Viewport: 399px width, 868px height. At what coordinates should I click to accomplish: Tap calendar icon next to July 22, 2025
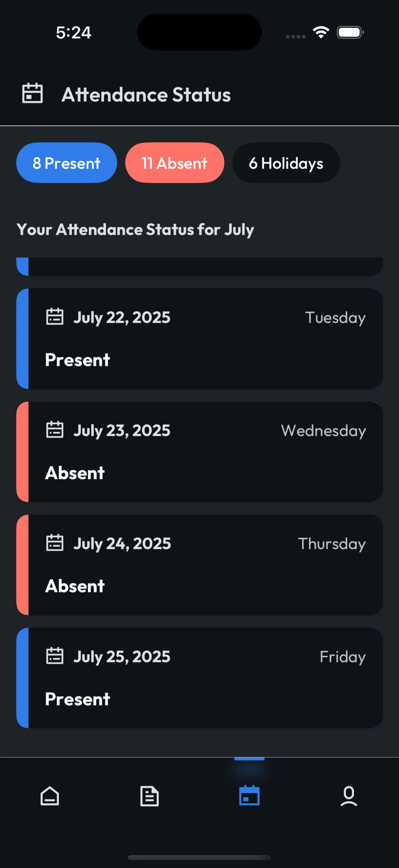[x=55, y=317]
